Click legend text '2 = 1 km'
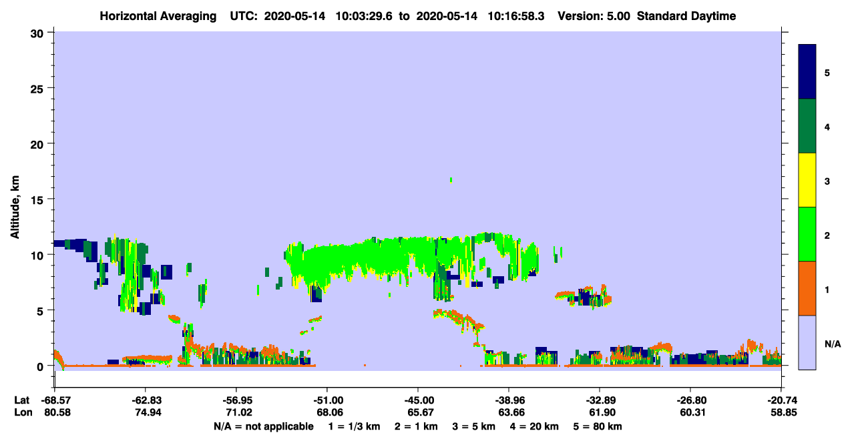Image resolution: width=868 pixels, height=445 pixels. 415,426
